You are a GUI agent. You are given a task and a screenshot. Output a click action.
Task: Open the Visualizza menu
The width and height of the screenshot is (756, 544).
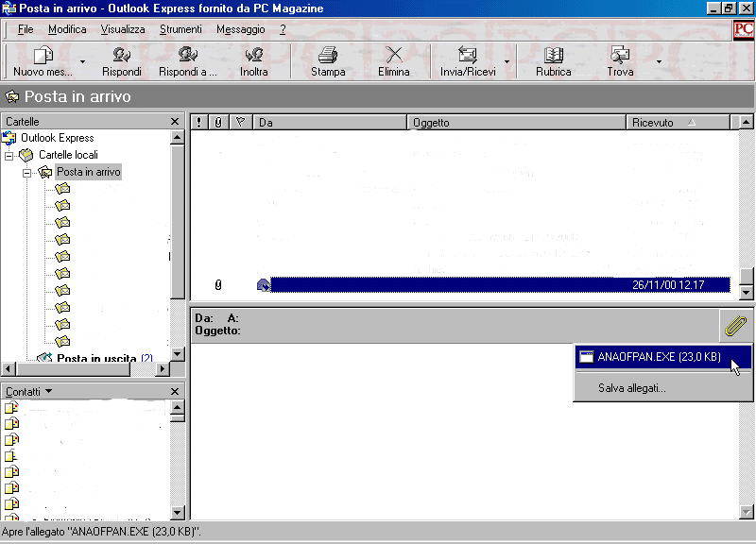pos(123,29)
